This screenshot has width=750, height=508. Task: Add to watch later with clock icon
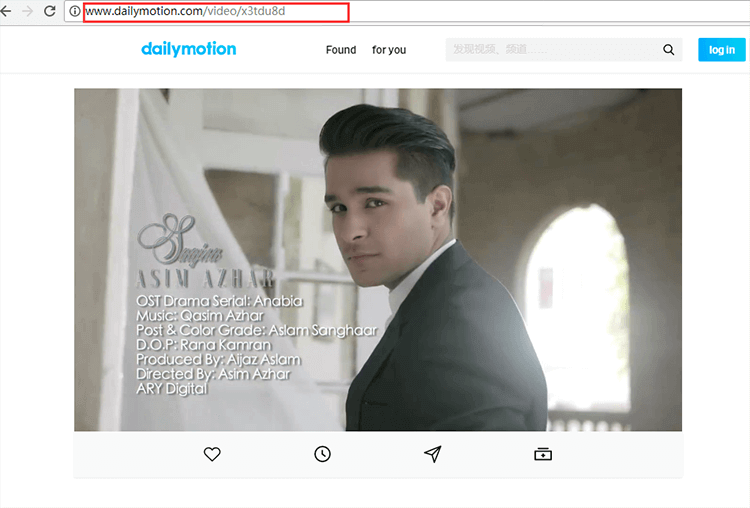pyautogui.click(x=322, y=454)
